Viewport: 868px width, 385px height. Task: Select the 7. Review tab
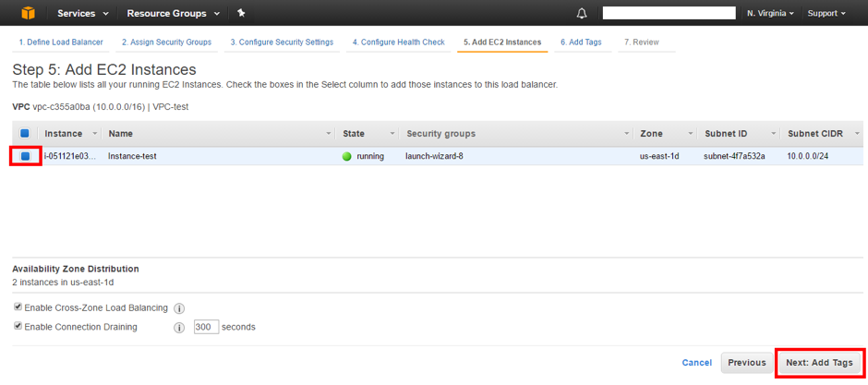tap(642, 42)
